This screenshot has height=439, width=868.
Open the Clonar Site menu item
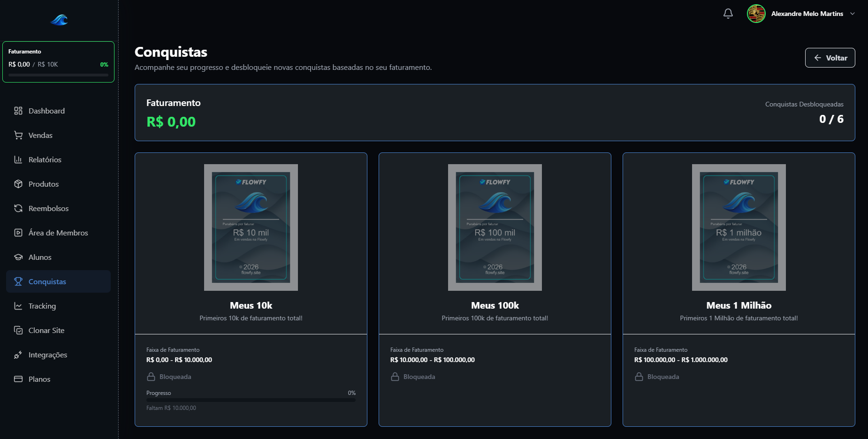(59, 330)
